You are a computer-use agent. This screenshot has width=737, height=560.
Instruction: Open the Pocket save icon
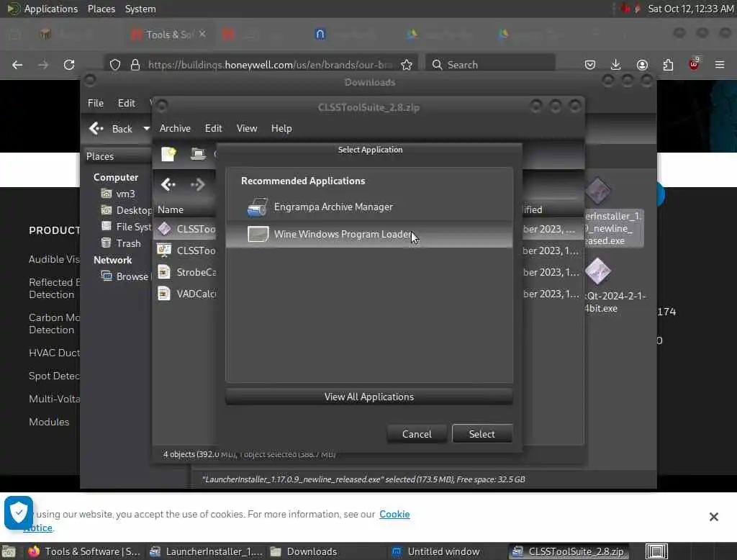590,65
